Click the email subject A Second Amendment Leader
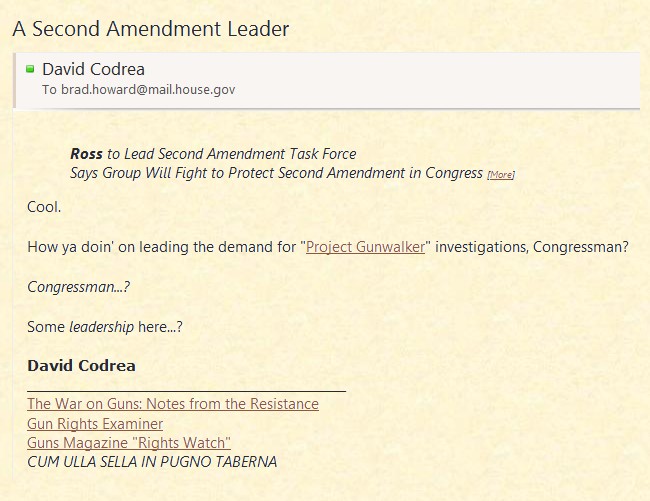Viewport: 650px width, 501px height. click(151, 29)
